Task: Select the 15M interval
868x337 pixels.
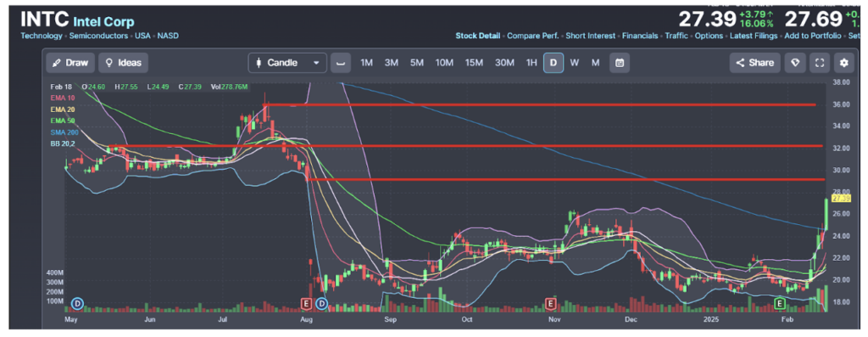Action: coord(474,63)
